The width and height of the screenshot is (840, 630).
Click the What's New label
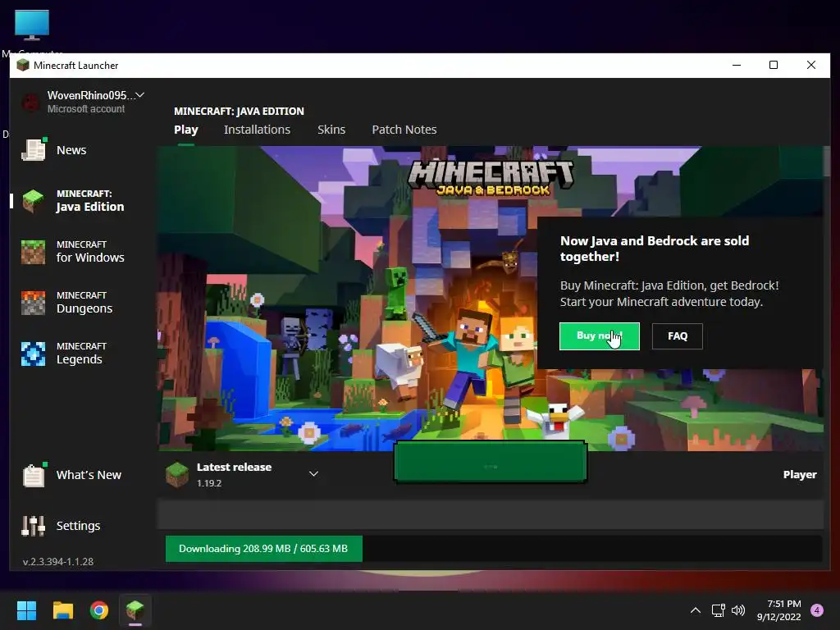[x=89, y=475]
